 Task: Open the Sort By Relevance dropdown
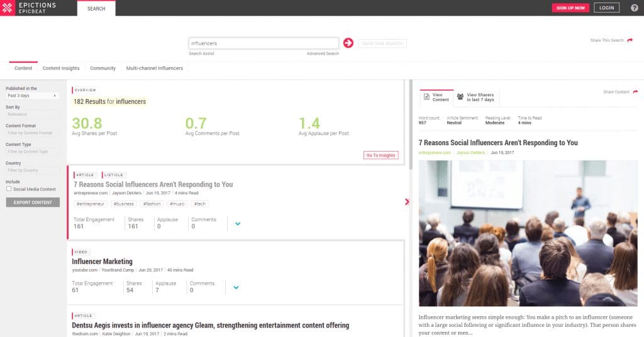click(33, 114)
